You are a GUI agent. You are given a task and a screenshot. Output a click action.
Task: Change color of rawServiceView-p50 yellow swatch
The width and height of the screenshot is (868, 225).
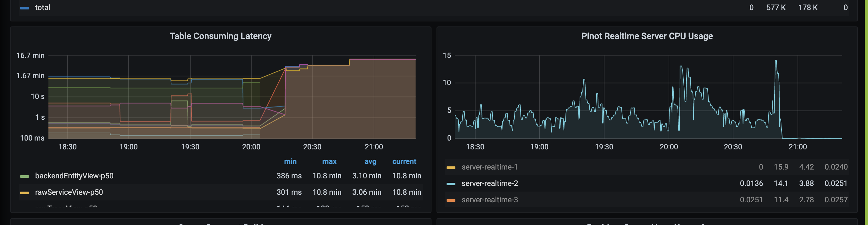[x=25, y=193]
